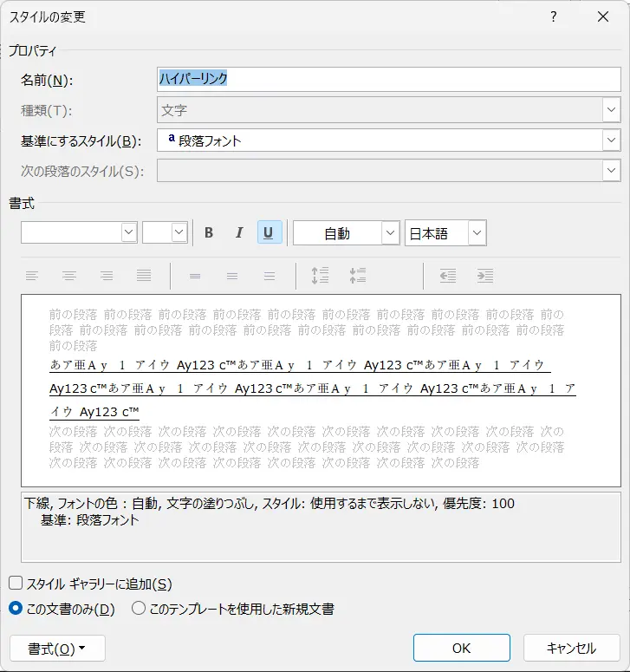The height and width of the screenshot is (672, 630).
Task: Click the Help question mark icon
Action: 554,16
